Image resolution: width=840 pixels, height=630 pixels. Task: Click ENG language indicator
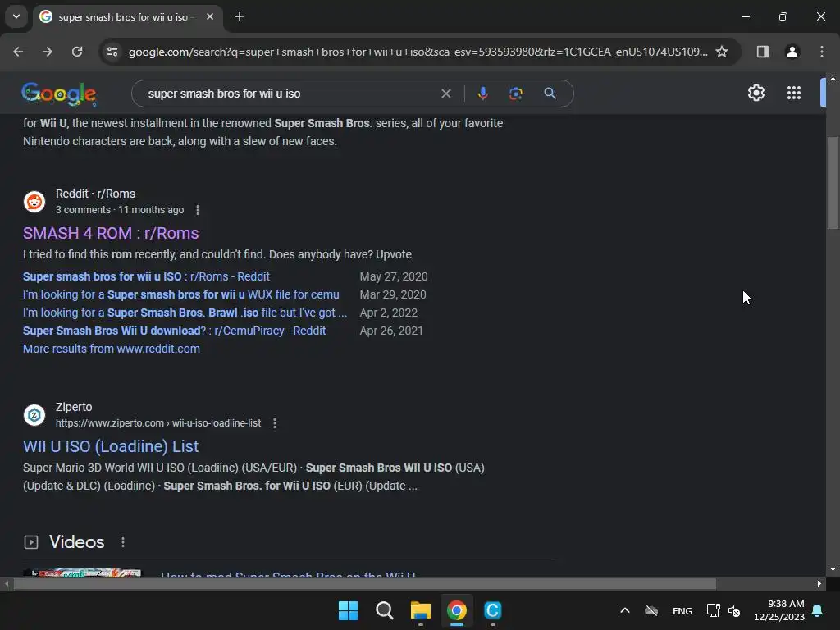[682, 611]
